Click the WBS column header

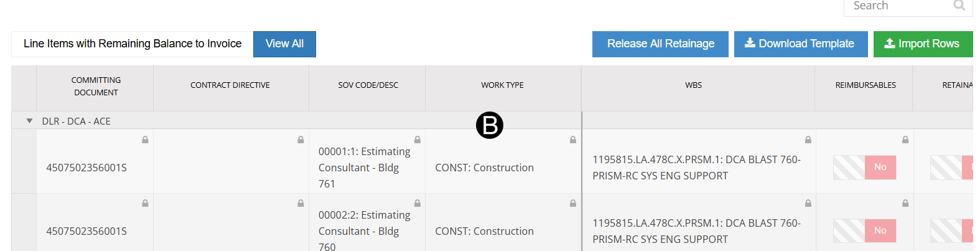(693, 85)
